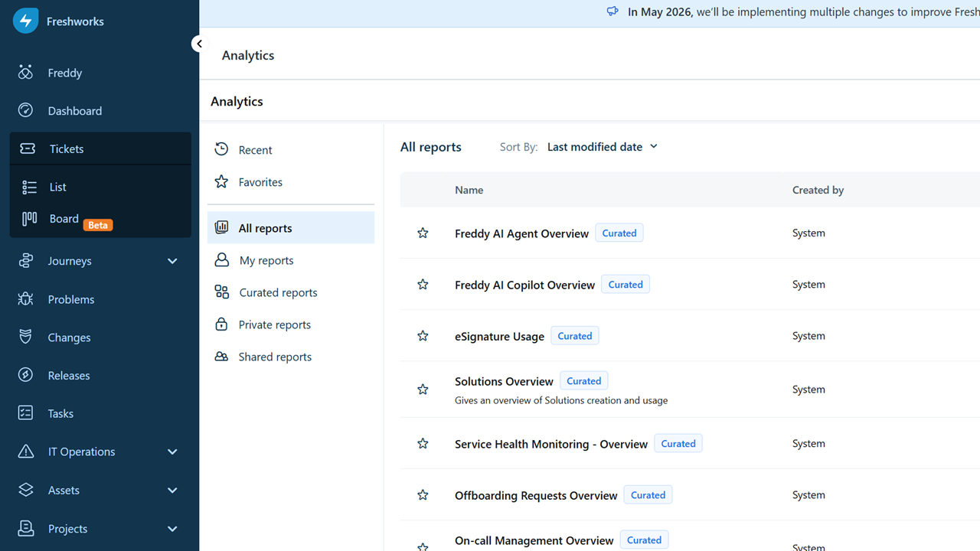
Task: Open Offboarding Requests Overview report
Action: 536,495
